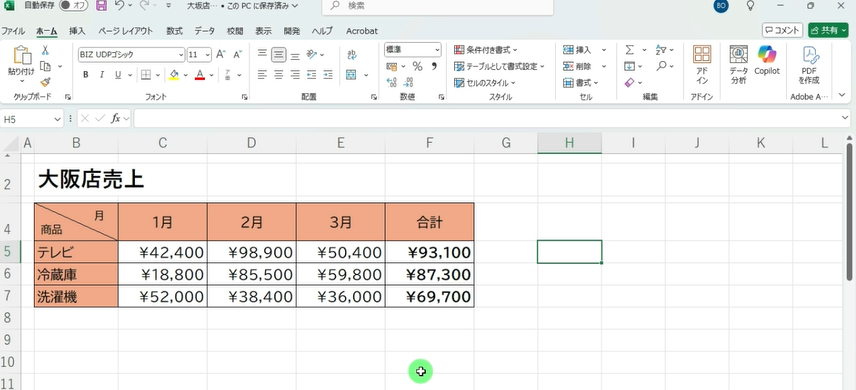Open Find and Select magnifier

(x=661, y=66)
